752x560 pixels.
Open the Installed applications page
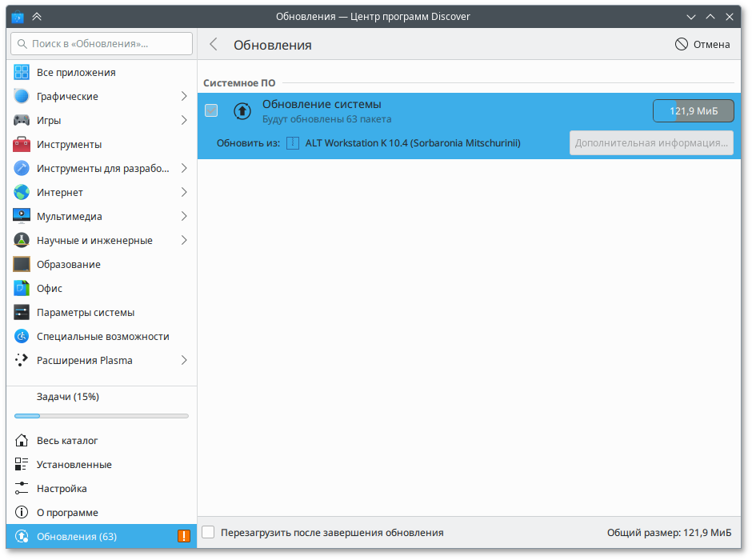point(74,465)
